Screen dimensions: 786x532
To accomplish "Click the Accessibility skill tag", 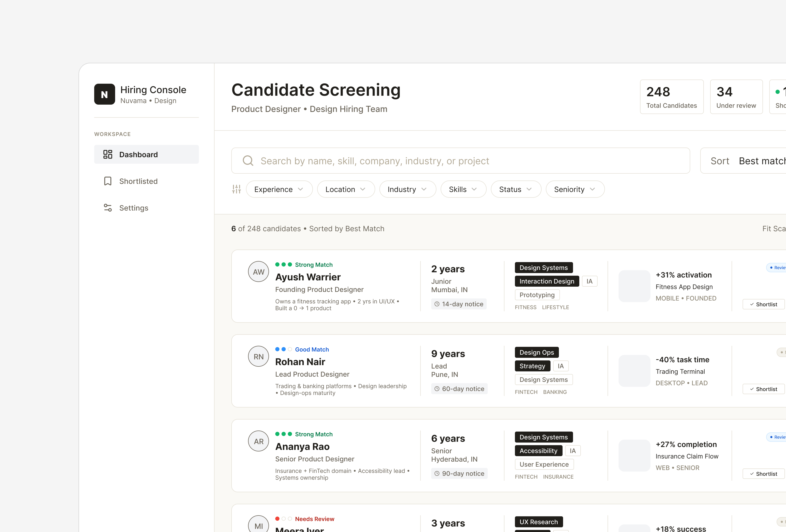I will [538, 451].
